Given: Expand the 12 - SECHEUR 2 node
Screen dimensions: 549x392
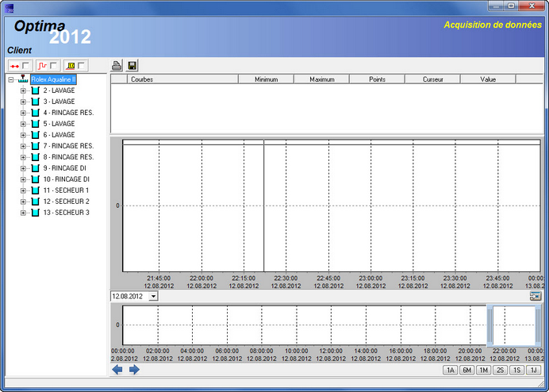Looking at the screenshot, I should tap(23, 202).
